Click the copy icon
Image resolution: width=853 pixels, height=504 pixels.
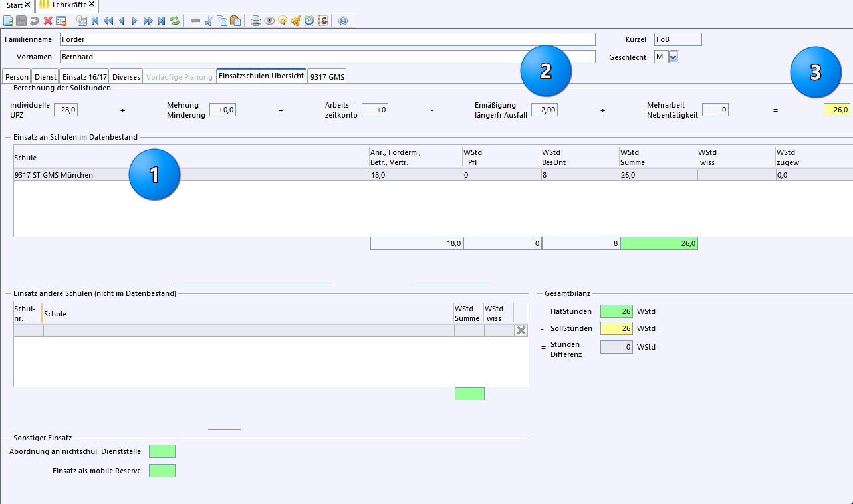coord(222,21)
